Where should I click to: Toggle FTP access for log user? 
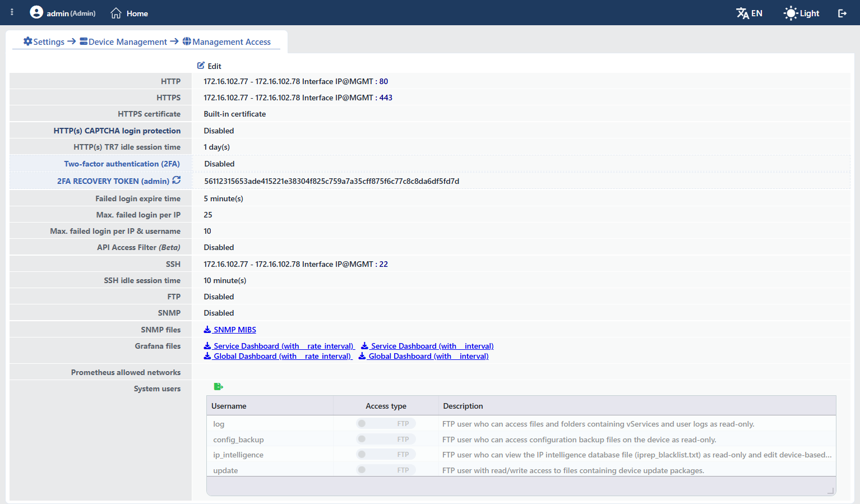[x=386, y=423]
